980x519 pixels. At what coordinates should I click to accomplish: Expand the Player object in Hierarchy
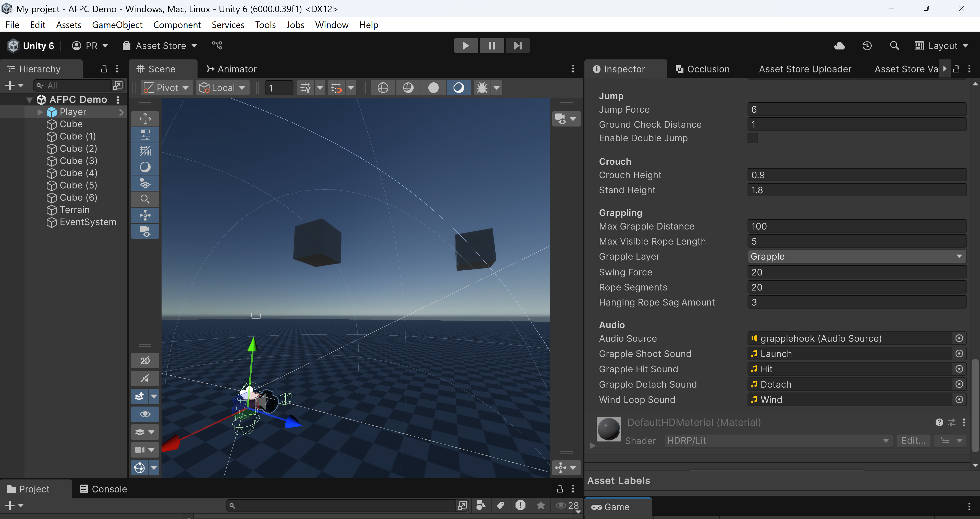[40, 112]
